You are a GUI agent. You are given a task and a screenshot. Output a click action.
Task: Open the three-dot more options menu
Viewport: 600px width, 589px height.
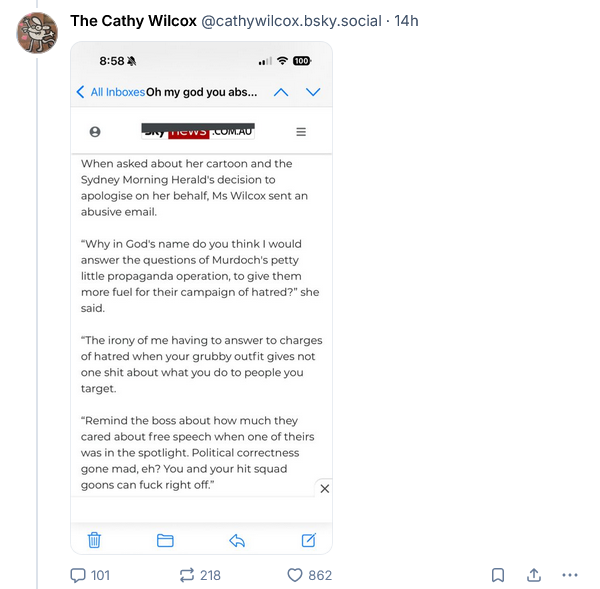[x=570, y=575]
